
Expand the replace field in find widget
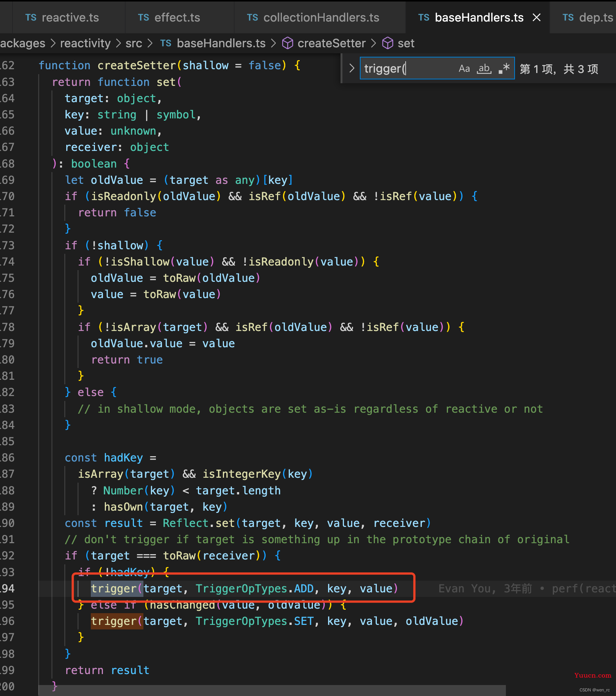click(352, 68)
